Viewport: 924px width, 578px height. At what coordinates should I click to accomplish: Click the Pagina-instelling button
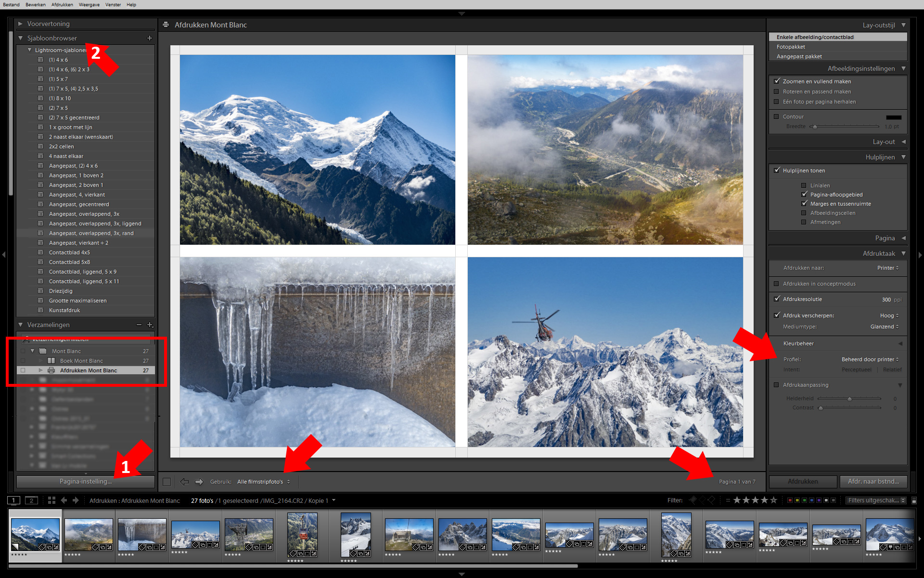[x=86, y=481]
